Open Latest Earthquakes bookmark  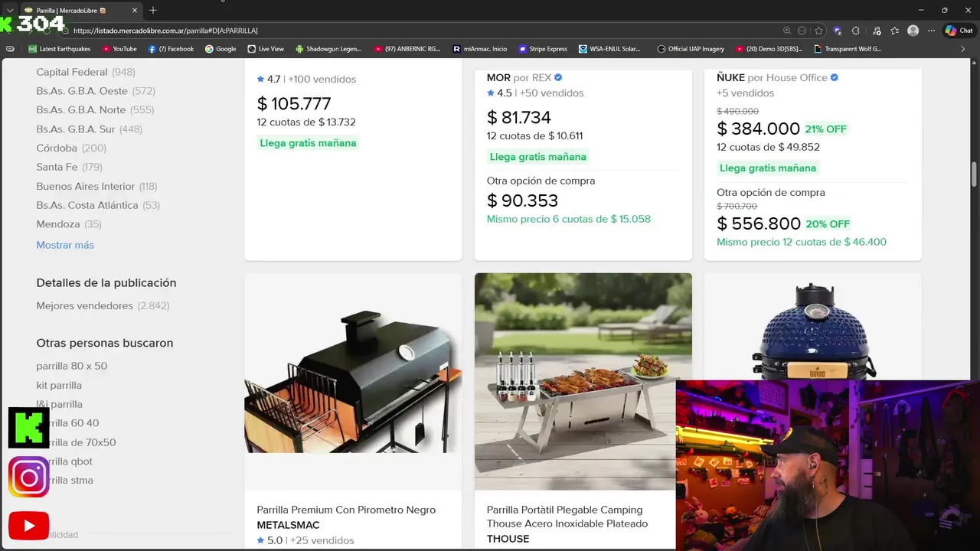coord(60,49)
